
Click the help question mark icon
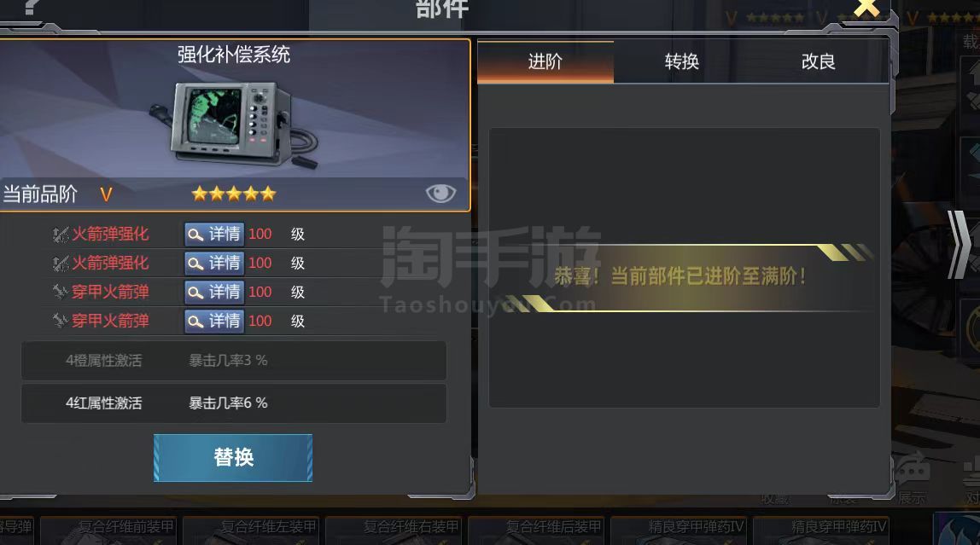pyautogui.click(x=30, y=8)
